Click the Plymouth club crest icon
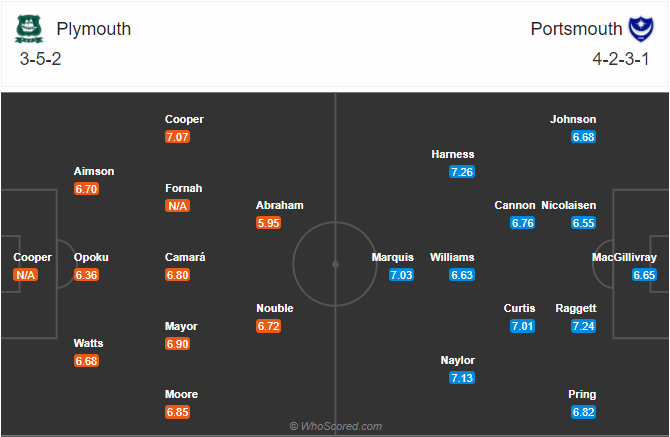670x437 pixels. [29, 29]
